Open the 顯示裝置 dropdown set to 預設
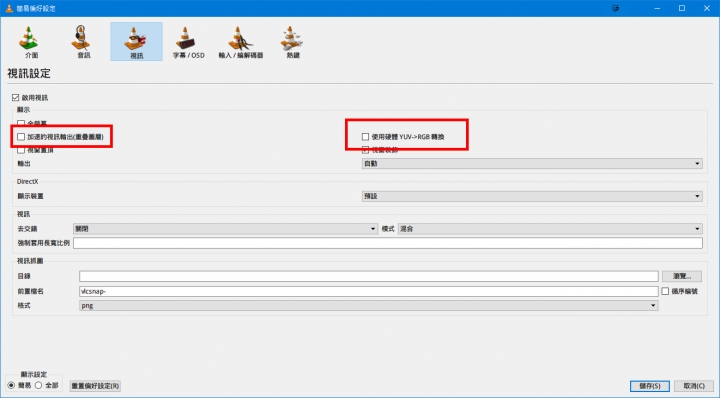Image resolution: width=720 pixels, height=398 pixels. coord(532,196)
